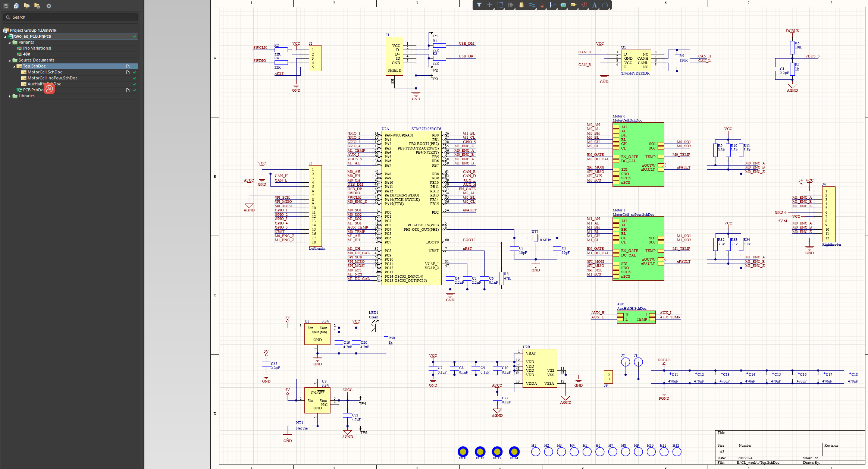Click the green checkmark on two_ax_PCB.PrjPcb row
868x469 pixels.
[135, 37]
